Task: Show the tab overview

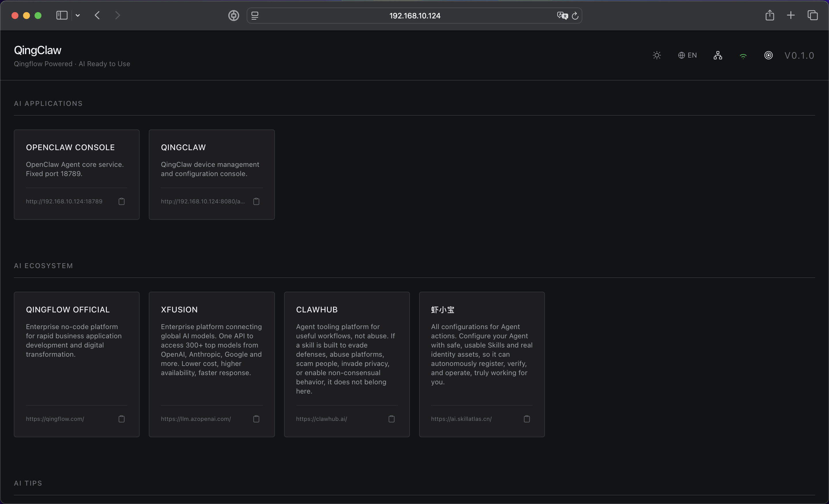Action: tap(813, 16)
